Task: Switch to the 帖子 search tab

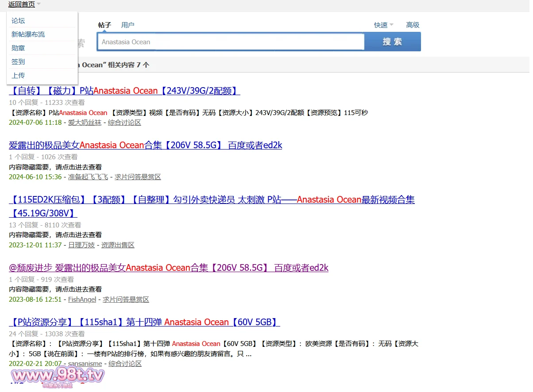Action: (104, 25)
